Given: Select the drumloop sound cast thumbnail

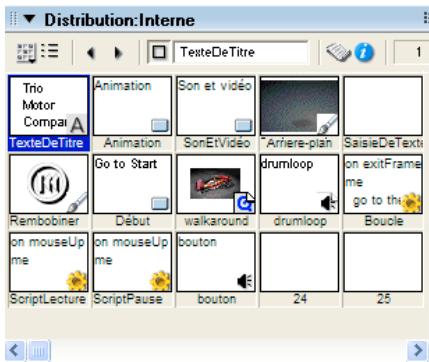Looking at the screenshot, I should [299, 184].
